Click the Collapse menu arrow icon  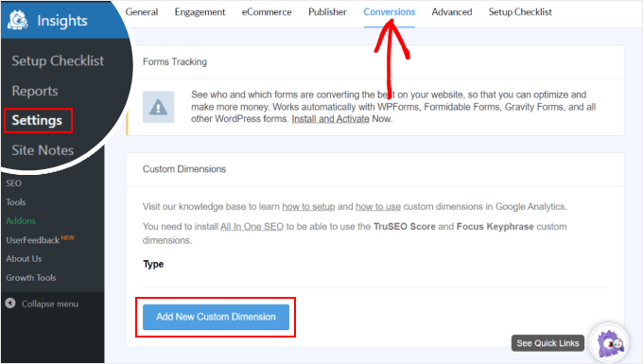coord(10,303)
